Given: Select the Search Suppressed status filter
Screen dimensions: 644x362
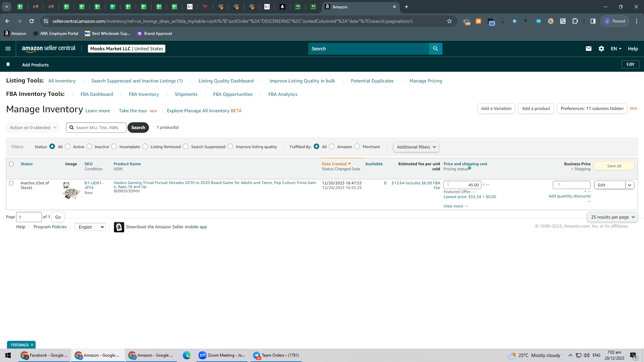Looking at the screenshot, I should pyautogui.click(x=186, y=146).
